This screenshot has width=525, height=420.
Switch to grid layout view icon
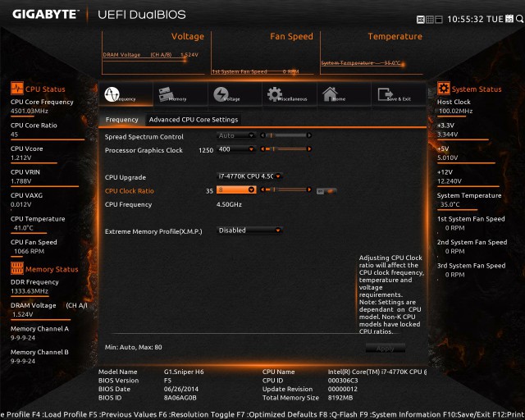430,20
